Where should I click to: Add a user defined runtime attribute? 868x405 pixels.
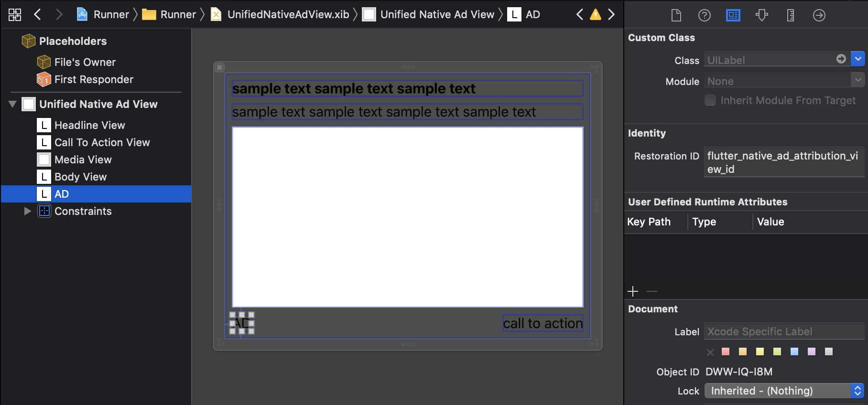coord(633,291)
